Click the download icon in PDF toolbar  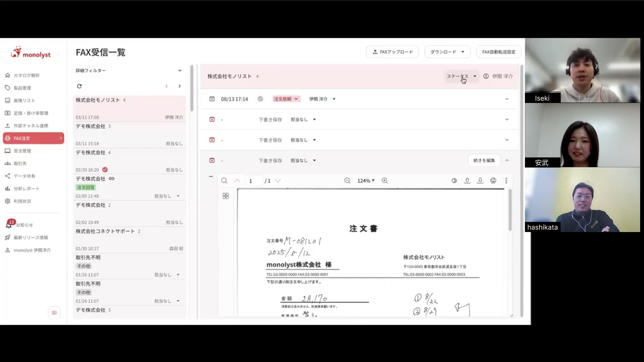point(480,181)
